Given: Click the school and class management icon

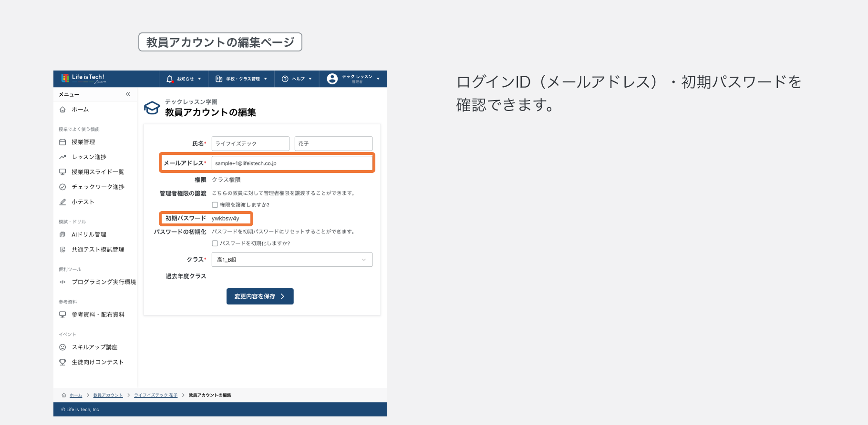Looking at the screenshot, I should [219, 79].
